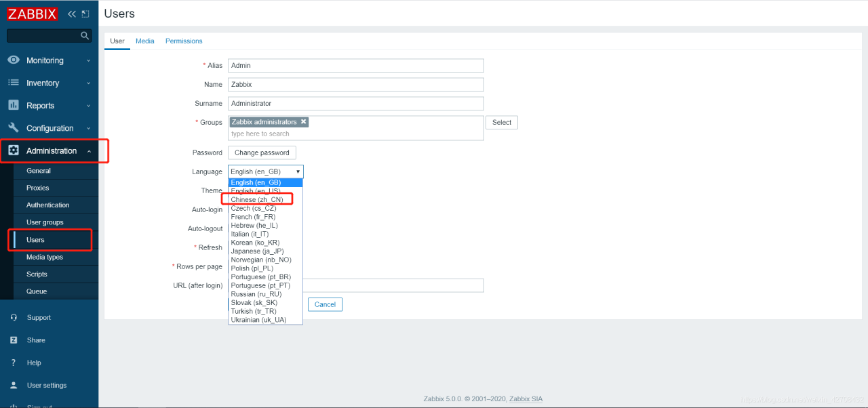868x408 pixels.
Task: Open Authentication under Administration
Action: (48, 205)
